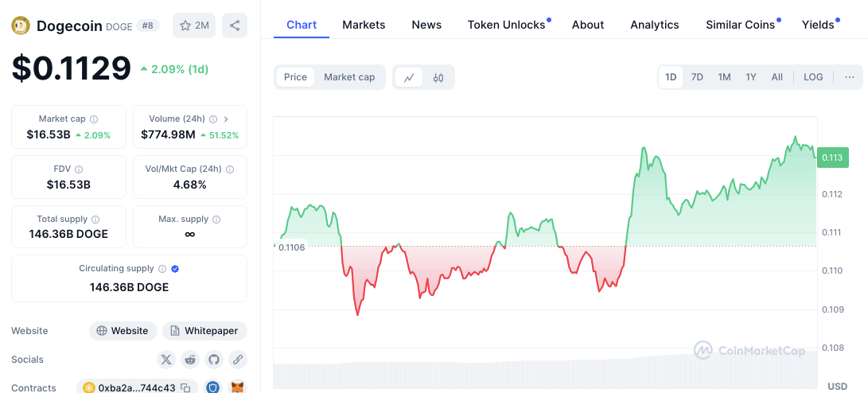
Task: Open the Analytics tab
Action: coord(655,25)
